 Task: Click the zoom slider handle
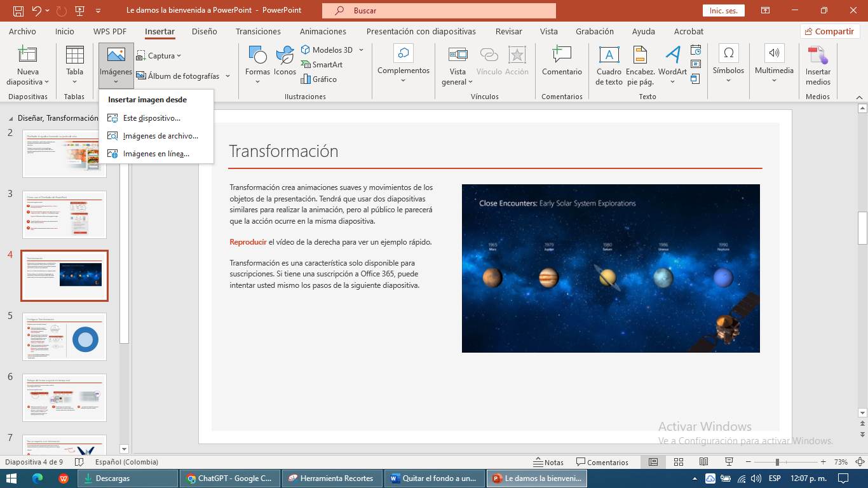(x=776, y=462)
